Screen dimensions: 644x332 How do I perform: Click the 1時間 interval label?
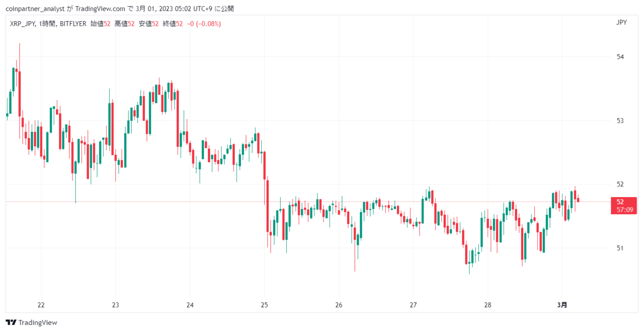click(x=47, y=24)
